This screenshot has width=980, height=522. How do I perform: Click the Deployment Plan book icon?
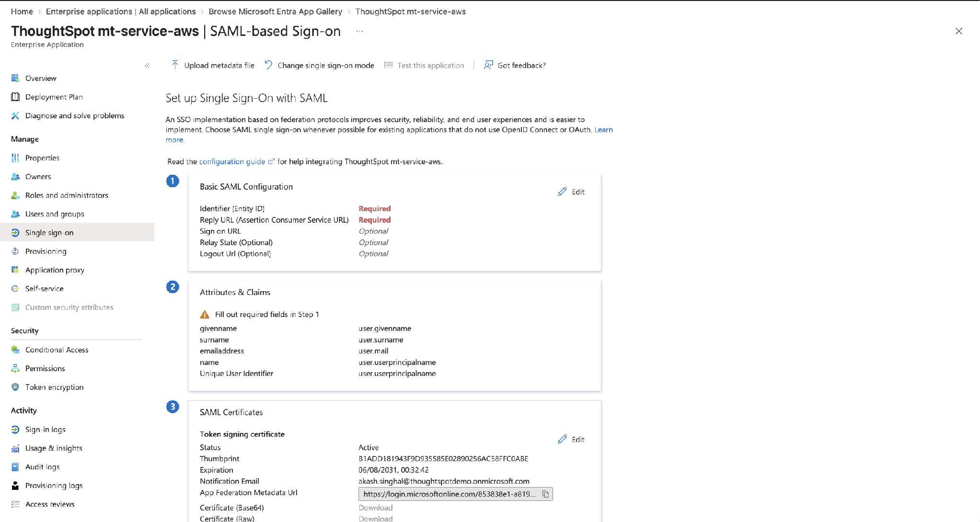(15, 97)
